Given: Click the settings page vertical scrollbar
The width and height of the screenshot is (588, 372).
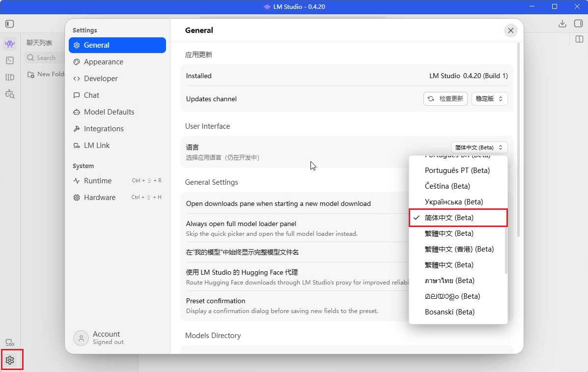Looking at the screenshot, I should click(x=519, y=140).
